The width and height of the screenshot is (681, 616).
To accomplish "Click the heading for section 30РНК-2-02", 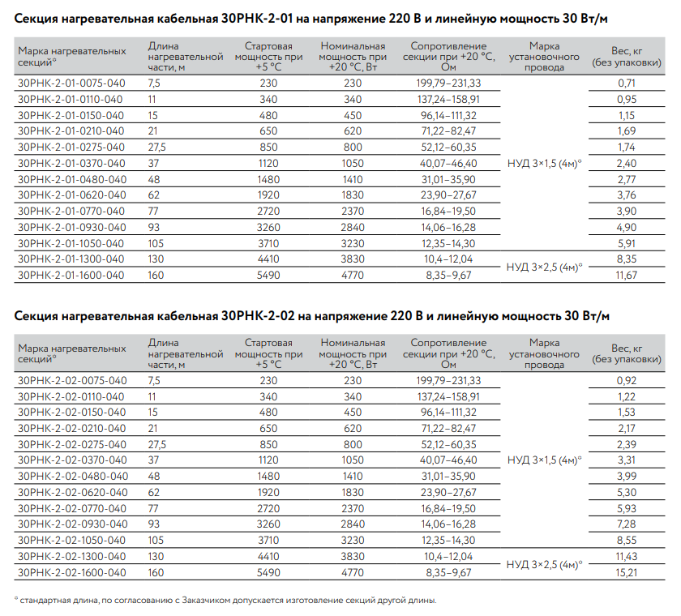I will coord(312,316).
